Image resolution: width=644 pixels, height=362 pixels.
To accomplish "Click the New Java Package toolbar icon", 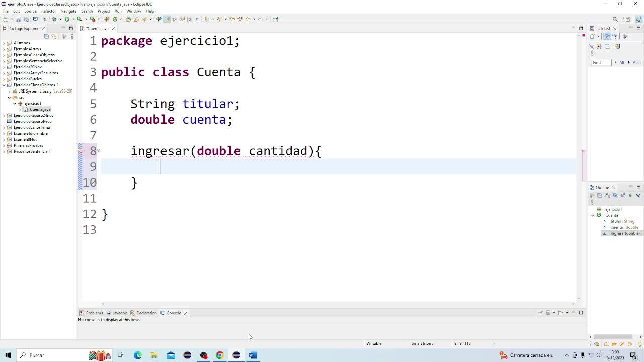I will tap(107, 19).
